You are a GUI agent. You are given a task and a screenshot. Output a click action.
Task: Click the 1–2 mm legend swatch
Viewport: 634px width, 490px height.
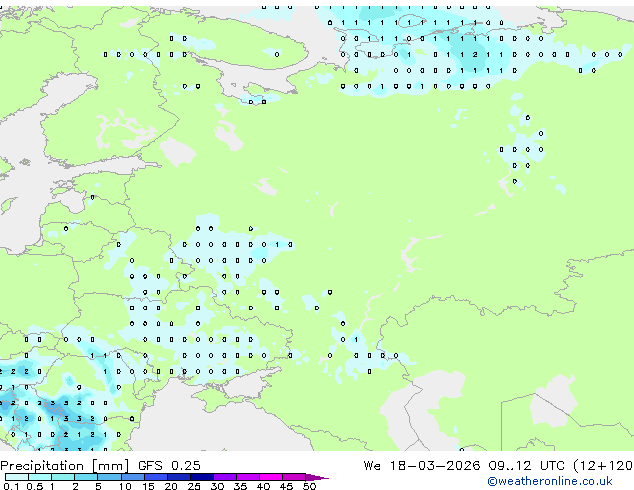(63, 477)
